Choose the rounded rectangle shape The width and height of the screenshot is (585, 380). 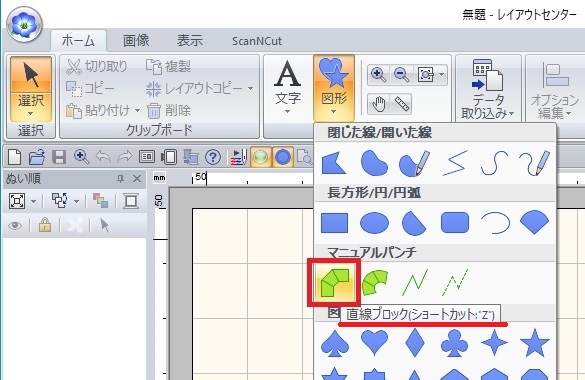(x=455, y=223)
